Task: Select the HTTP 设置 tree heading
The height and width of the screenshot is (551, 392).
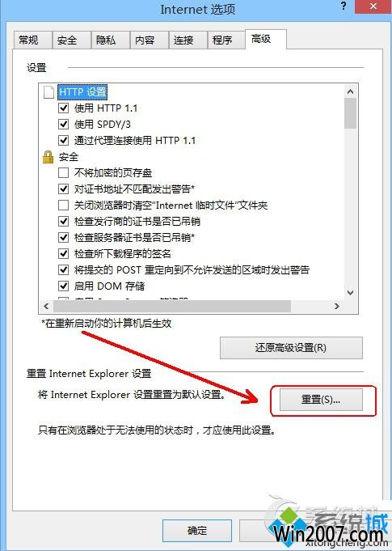Action: (82, 92)
